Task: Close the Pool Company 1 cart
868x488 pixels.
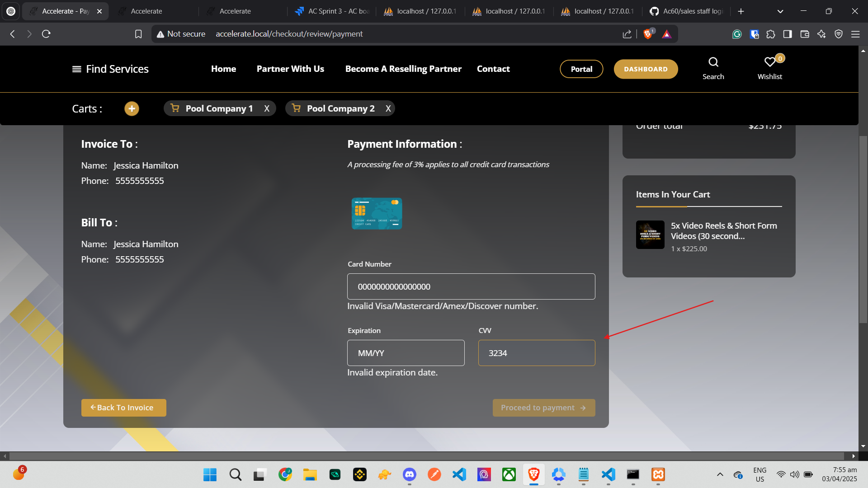Action: [x=267, y=109]
